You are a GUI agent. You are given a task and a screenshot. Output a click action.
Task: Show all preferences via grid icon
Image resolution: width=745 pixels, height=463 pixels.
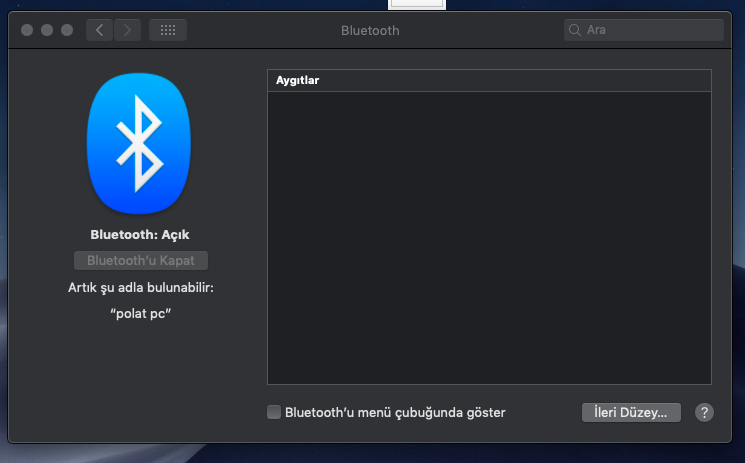click(x=168, y=30)
